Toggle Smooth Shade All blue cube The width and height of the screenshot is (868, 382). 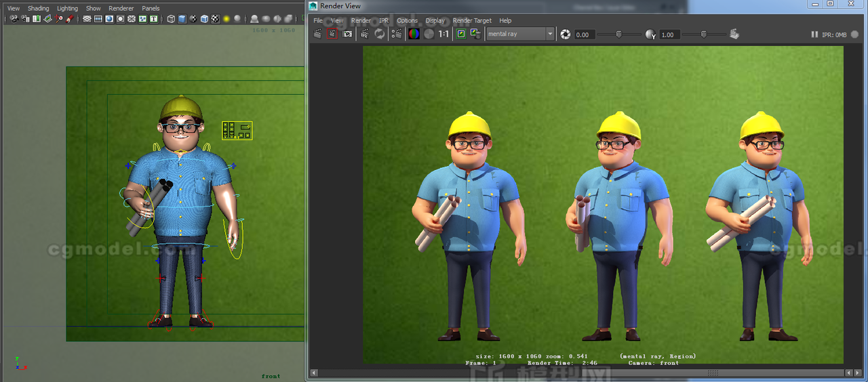point(182,19)
